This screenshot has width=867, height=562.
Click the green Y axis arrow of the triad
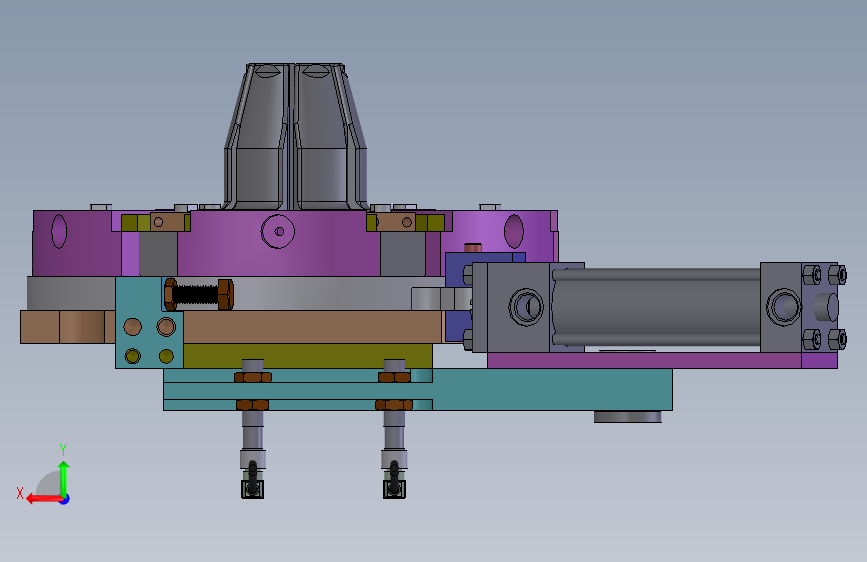(64, 479)
